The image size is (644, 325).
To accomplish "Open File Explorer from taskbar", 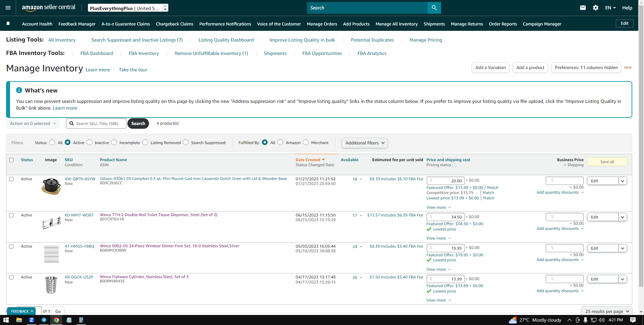I will click(x=19, y=320).
